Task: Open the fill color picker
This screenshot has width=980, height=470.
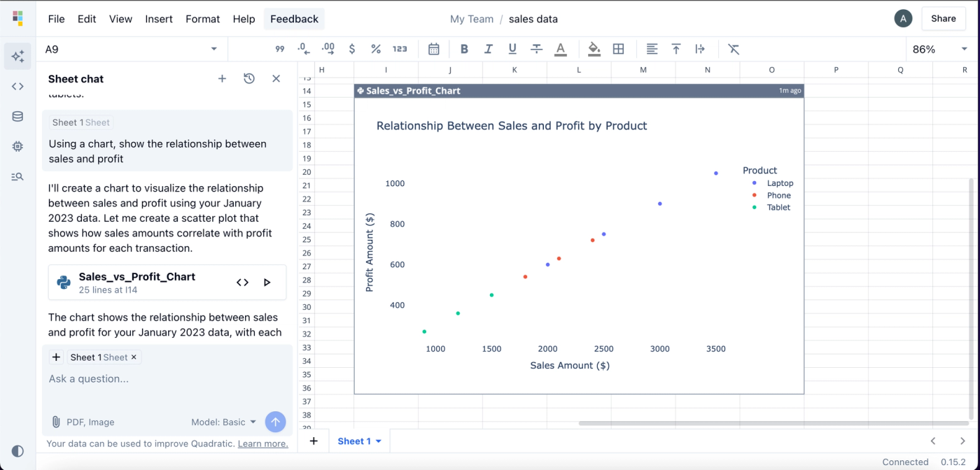Action: (594, 49)
